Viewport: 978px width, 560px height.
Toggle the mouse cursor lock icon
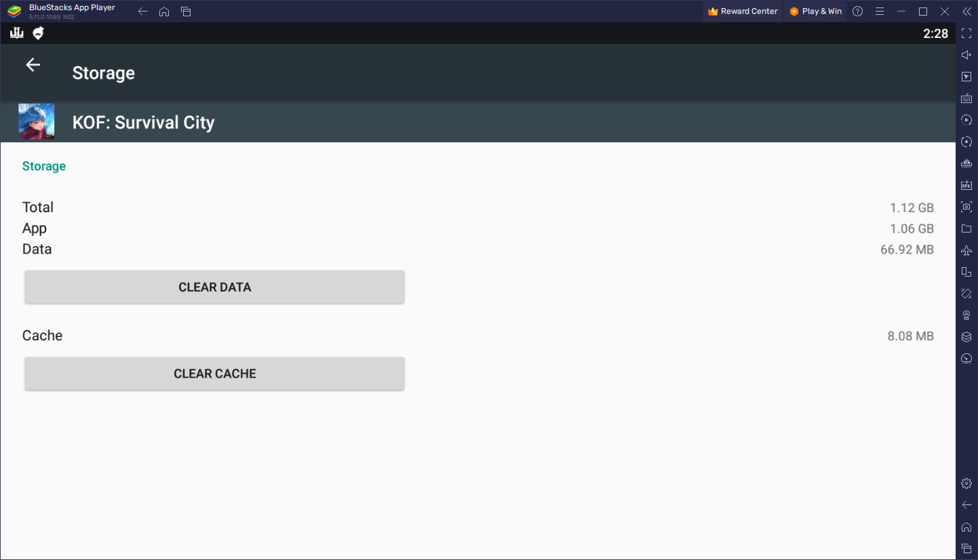coord(966,77)
